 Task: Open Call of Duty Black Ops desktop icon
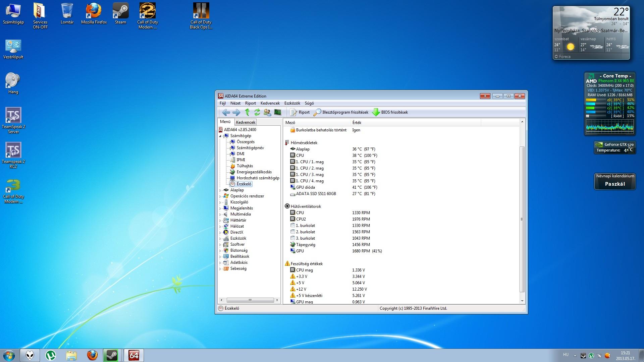(201, 16)
